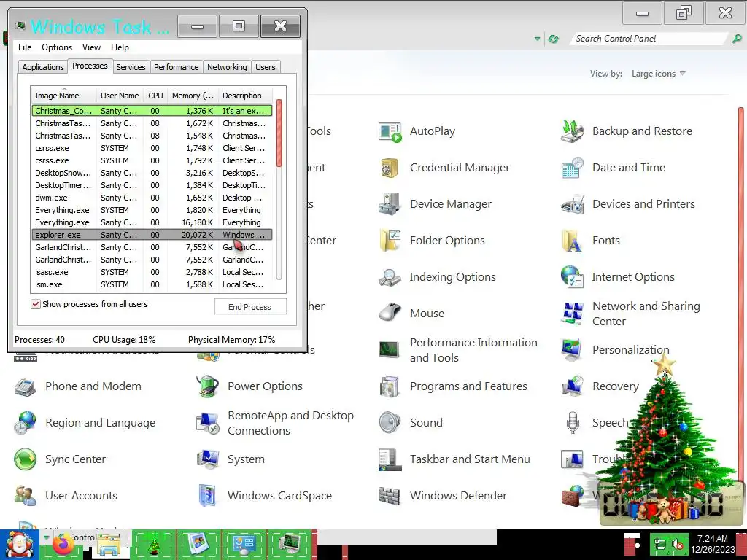Switch to the Applications tab
This screenshot has width=747, height=560.
43,67
